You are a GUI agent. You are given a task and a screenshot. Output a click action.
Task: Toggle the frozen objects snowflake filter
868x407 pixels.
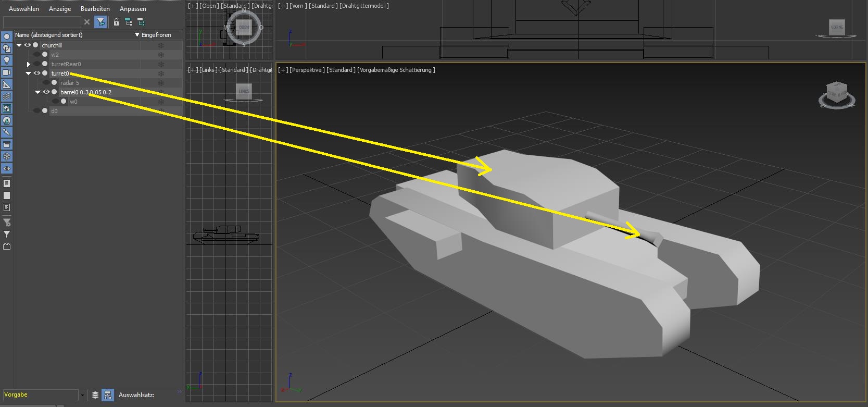7,156
